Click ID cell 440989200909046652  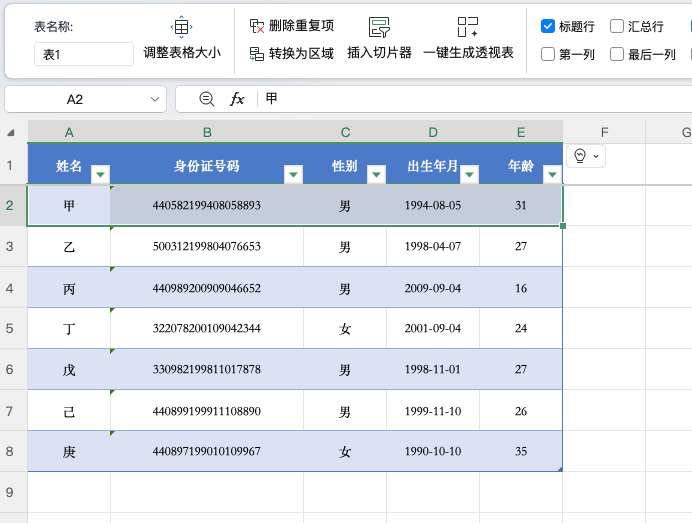207,288
